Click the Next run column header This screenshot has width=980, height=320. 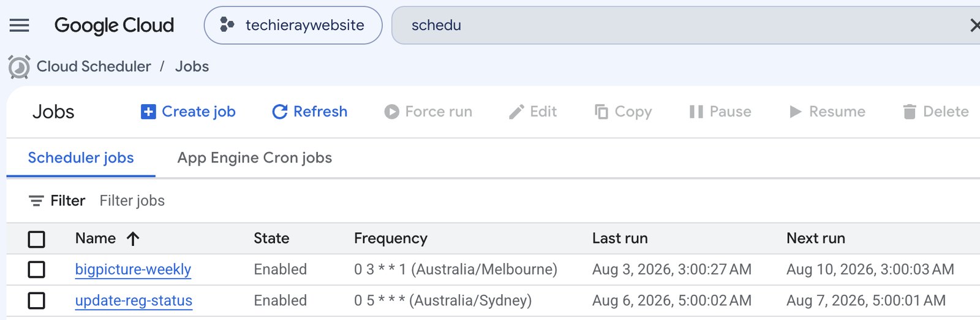click(816, 238)
